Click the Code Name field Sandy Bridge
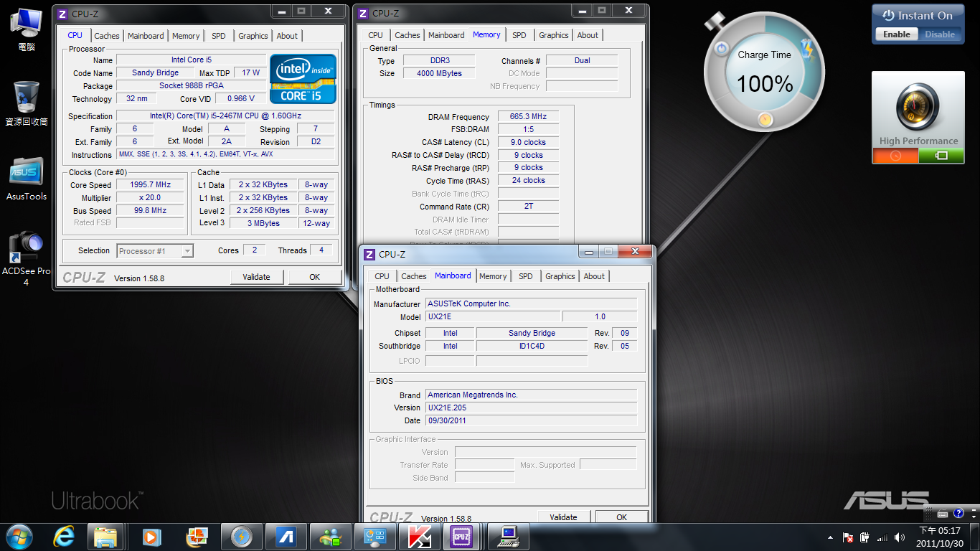Screen dimensions: 980x551 click(x=156, y=72)
